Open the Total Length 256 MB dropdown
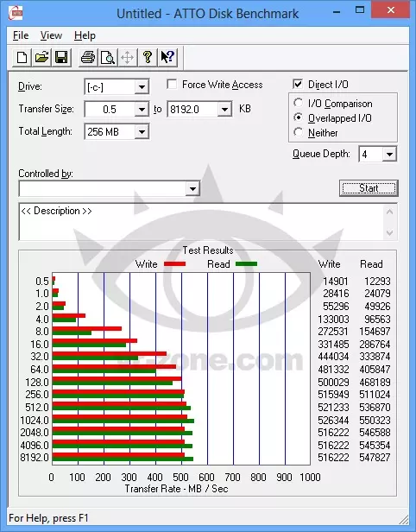 (142, 131)
